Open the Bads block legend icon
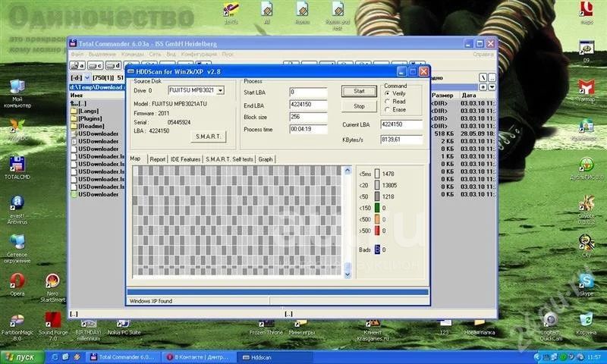The width and height of the screenshot is (607, 364). tap(377, 249)
